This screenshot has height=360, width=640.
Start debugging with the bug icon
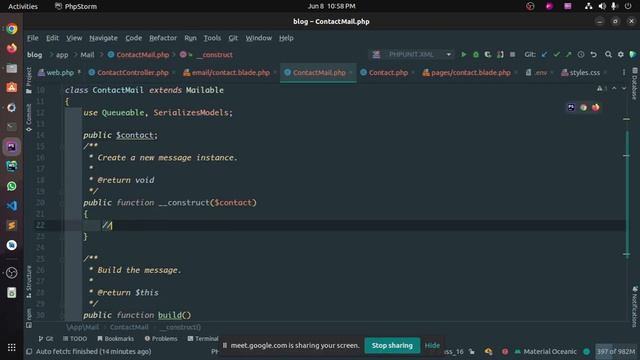click(476, 54)
